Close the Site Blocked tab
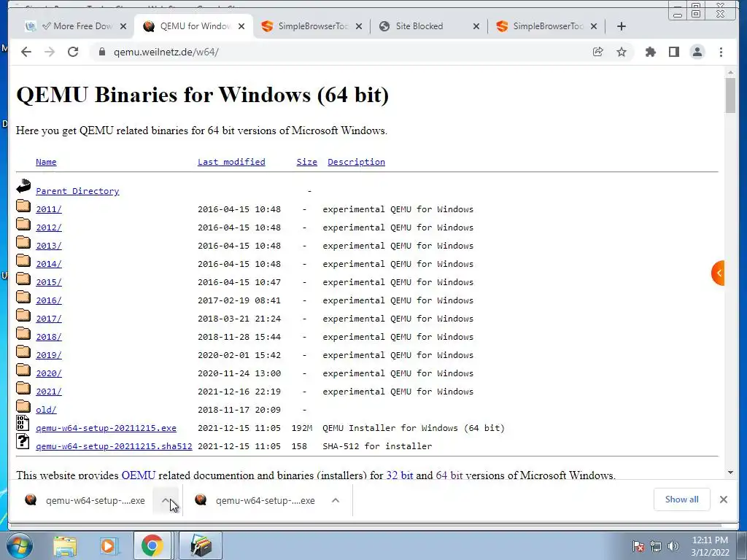This screenshot has height=560, width=747. 476,26
